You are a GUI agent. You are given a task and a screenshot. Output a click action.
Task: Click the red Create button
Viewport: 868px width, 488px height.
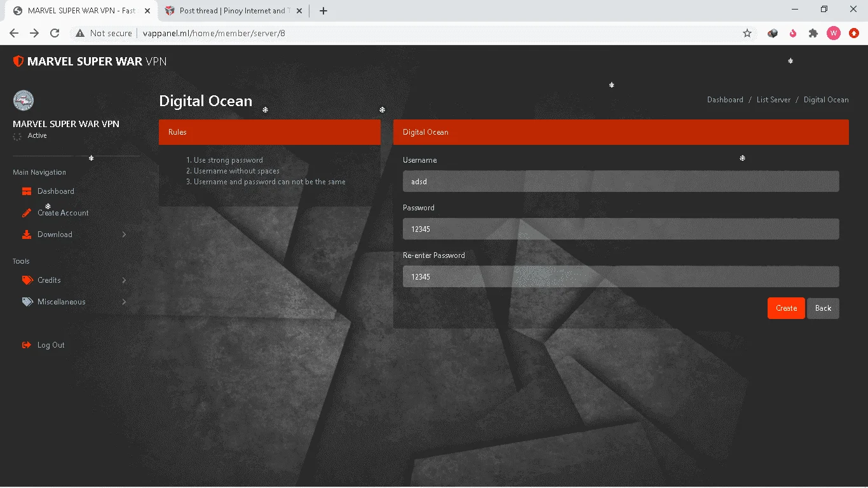tap(786, 308)
